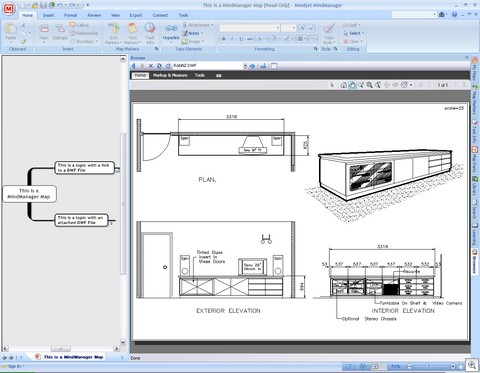
Task: Toggle Italic formatting
Action: coord(232,39)
